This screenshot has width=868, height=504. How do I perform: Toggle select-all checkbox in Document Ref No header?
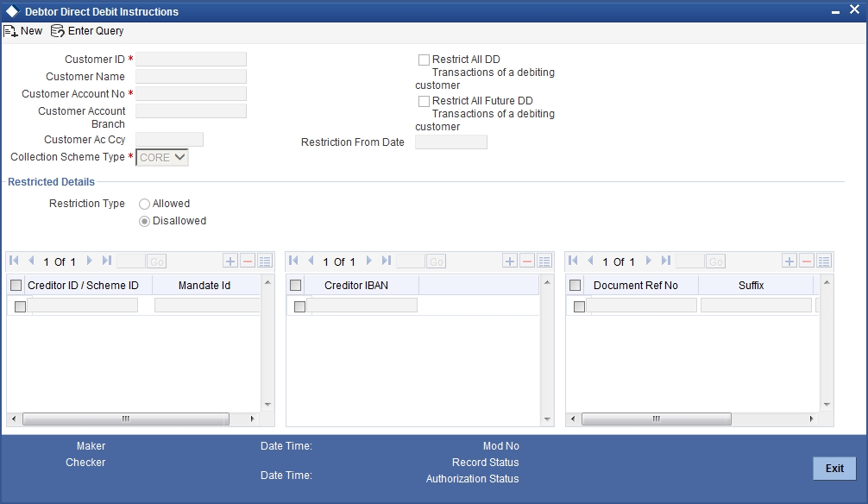click(x=576, y=286)
